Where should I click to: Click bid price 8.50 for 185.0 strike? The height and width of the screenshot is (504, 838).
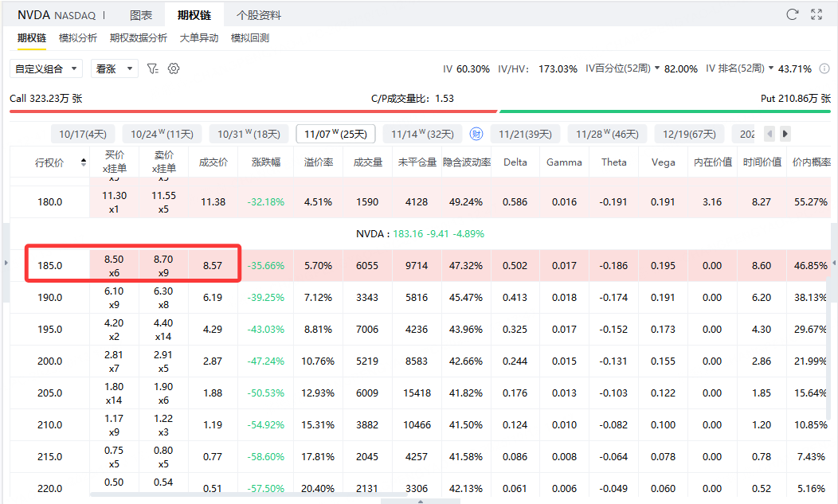point(114,260)
